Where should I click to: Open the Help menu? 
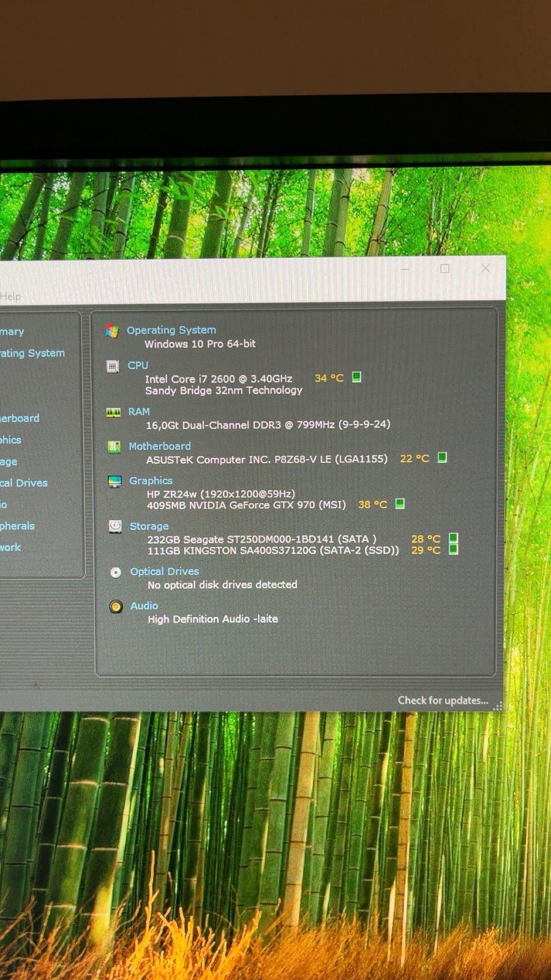click(10, 296)
